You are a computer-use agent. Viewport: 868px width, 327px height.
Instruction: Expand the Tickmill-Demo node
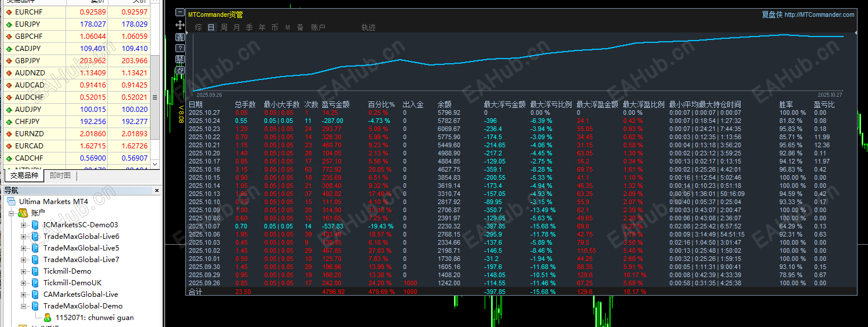[x=24, y=271]
